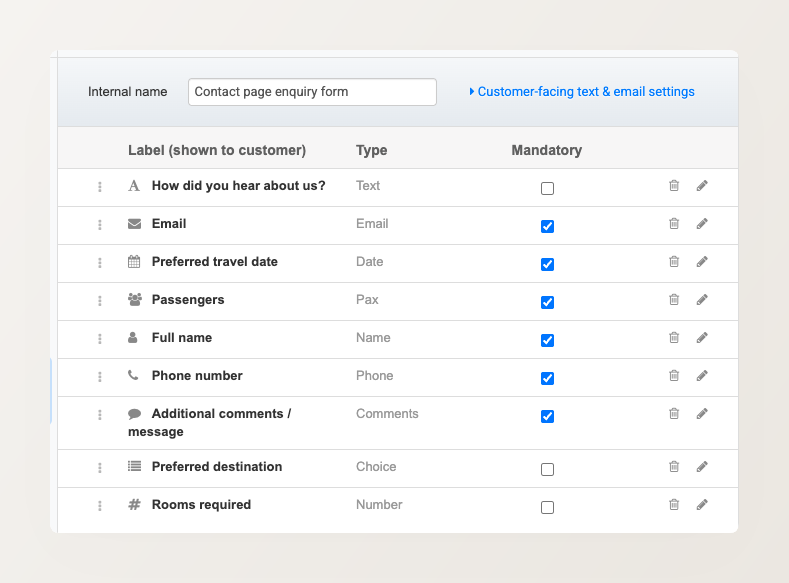
Task: Click drag handle of Rooms required row
Action: point(100,506)
